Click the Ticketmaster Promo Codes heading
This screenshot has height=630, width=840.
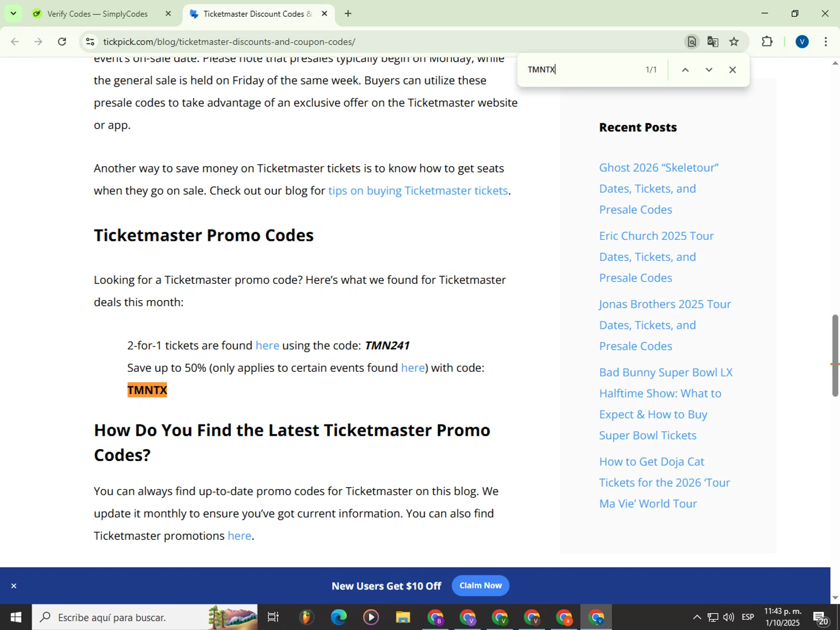[204, 235]
